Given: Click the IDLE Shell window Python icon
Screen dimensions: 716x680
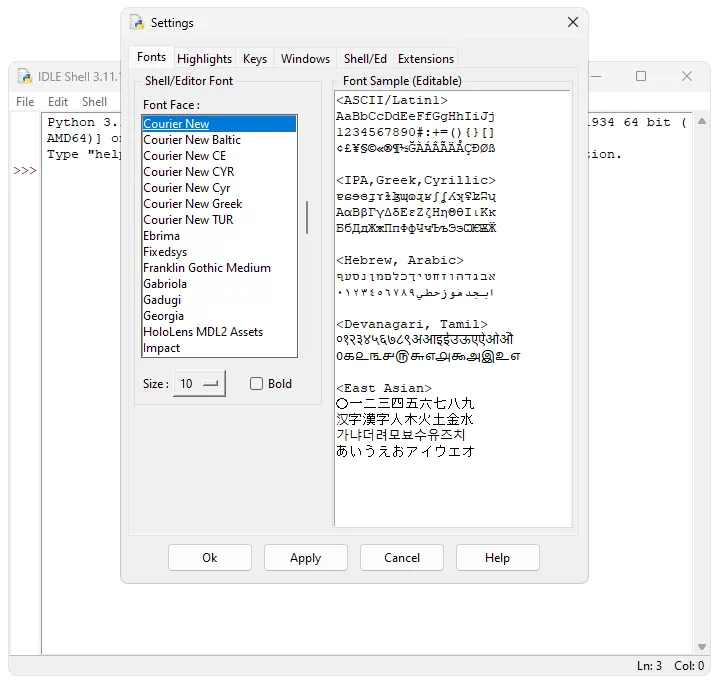Looking at the screenshot, I should (25, 76).
